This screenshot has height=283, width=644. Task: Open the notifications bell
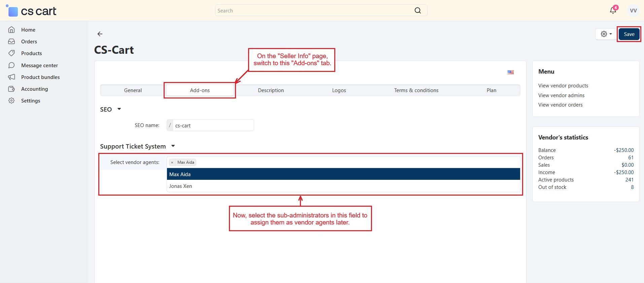613,10
